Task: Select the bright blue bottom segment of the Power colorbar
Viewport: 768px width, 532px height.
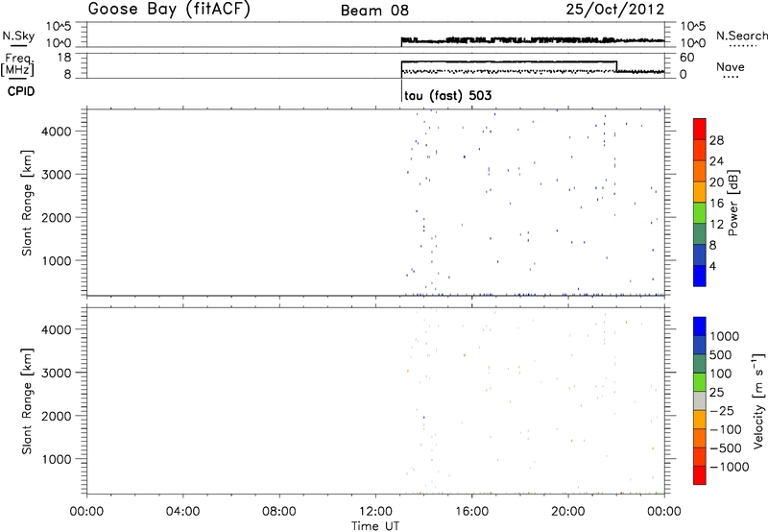Action: pyautogui.click(x=700, y=276)
